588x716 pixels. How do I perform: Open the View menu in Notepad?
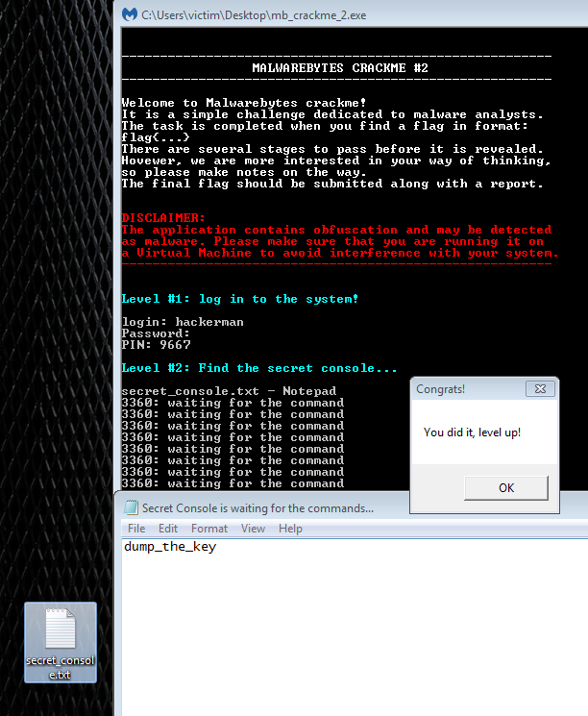click(x=253, y=529)
